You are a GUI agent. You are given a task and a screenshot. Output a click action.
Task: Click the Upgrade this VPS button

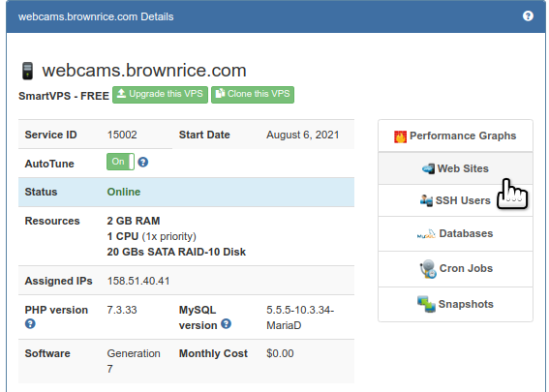click(x=160, y=95)
